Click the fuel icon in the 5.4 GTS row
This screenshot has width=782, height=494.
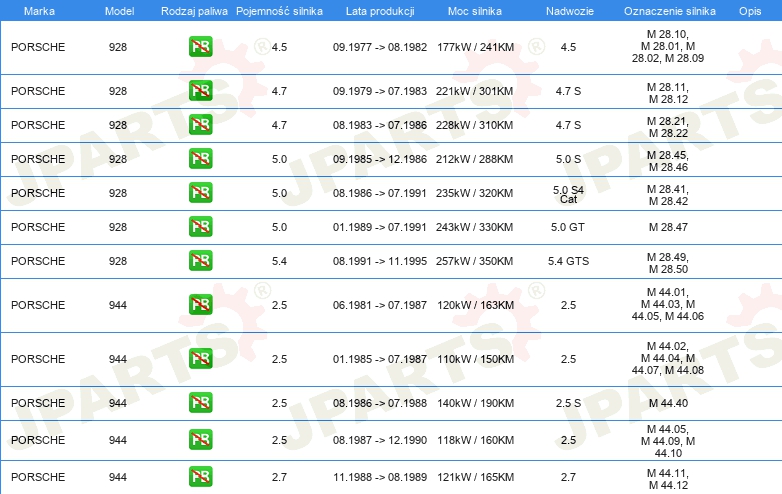click(x=200, y=260)
